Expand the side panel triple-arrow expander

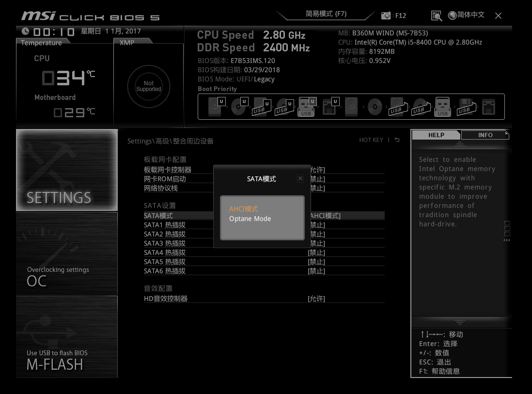click(507, 240)
